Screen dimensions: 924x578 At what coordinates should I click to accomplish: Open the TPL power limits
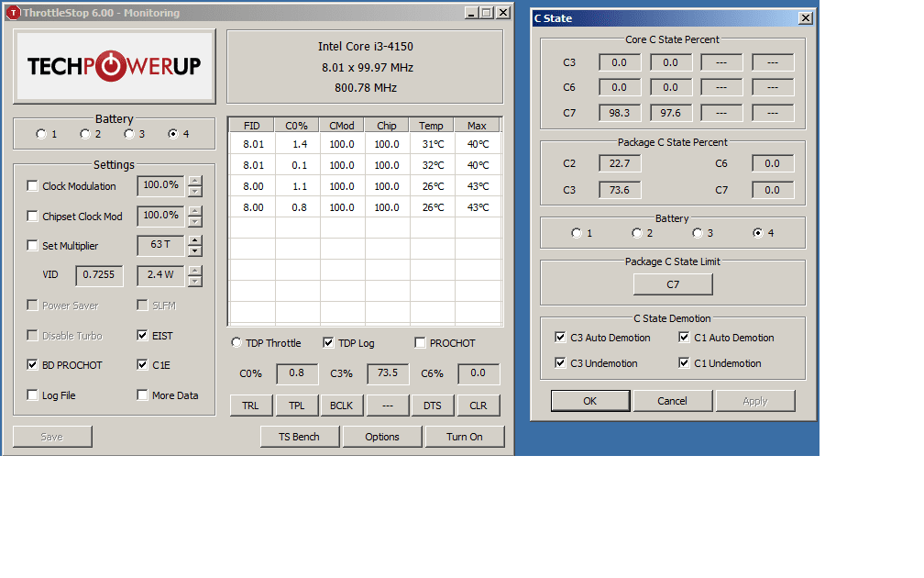[297, 406]
